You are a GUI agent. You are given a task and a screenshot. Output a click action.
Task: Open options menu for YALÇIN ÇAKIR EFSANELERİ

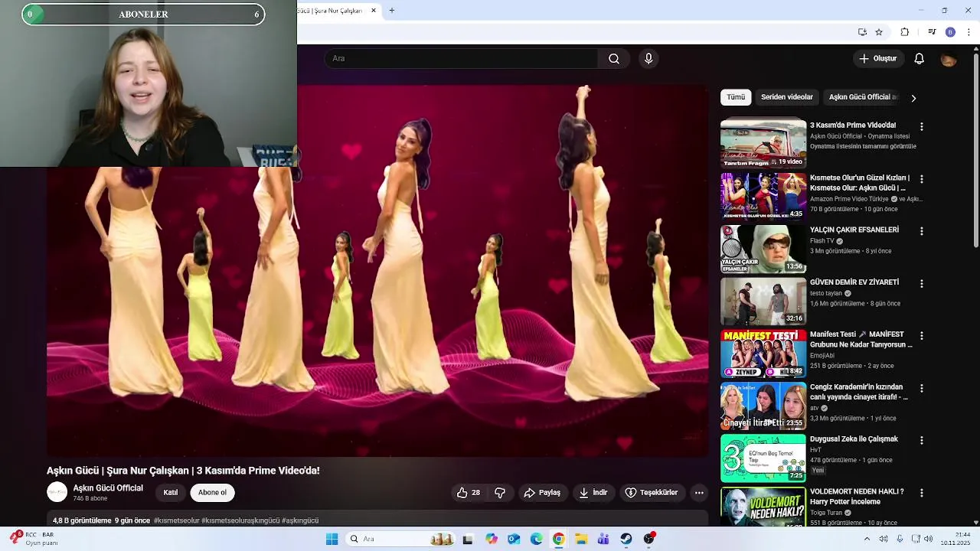[x=922, y=231]
